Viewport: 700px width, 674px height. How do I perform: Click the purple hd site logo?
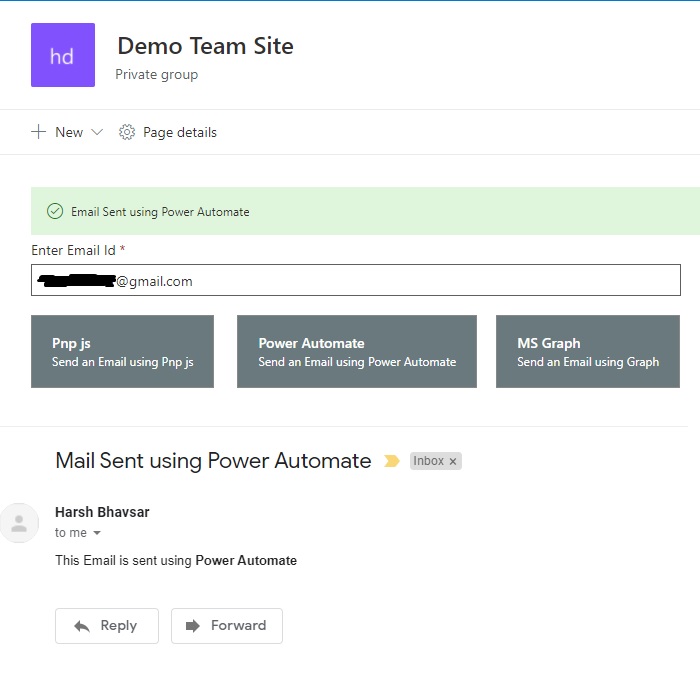pyautogui.click(x=63, y=55)
